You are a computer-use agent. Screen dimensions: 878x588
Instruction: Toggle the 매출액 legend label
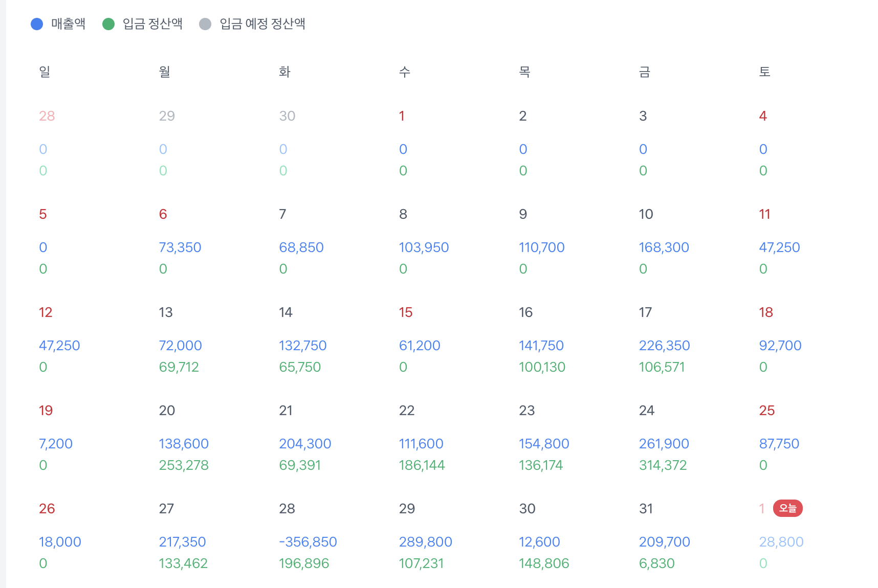point(68,24)
